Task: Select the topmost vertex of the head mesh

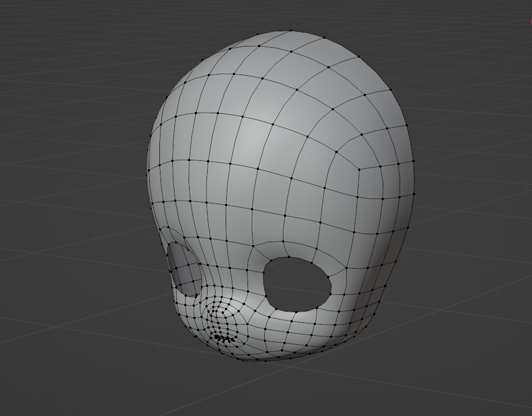Action: click(x=291, y=30)
